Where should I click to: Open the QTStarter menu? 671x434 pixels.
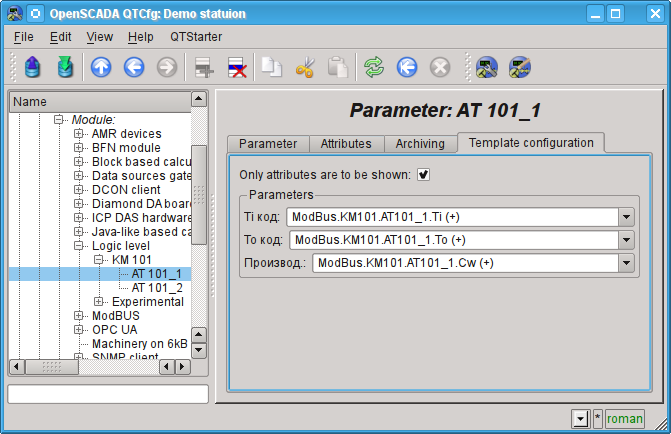pyautogui.click(x=196, y=36)
